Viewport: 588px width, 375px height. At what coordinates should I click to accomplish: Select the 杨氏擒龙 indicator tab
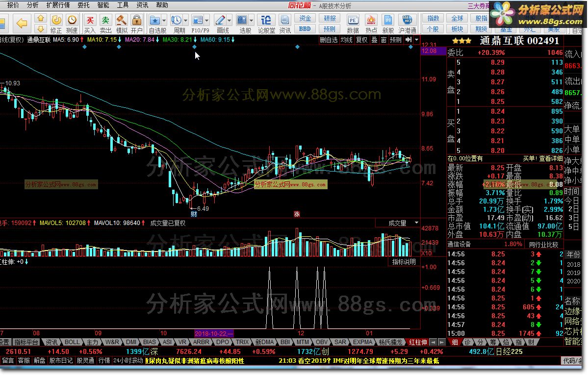[x=390, y=342]
